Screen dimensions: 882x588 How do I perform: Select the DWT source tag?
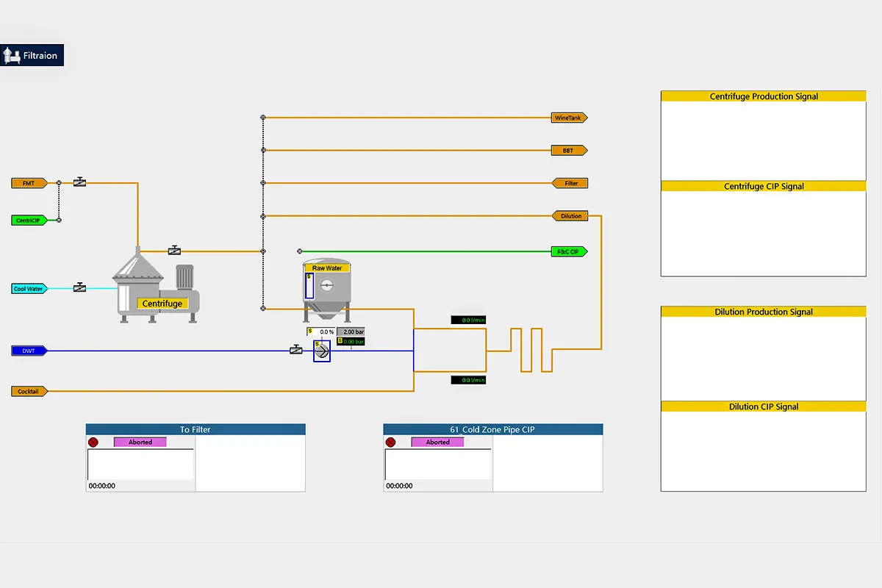pos(30,351)
